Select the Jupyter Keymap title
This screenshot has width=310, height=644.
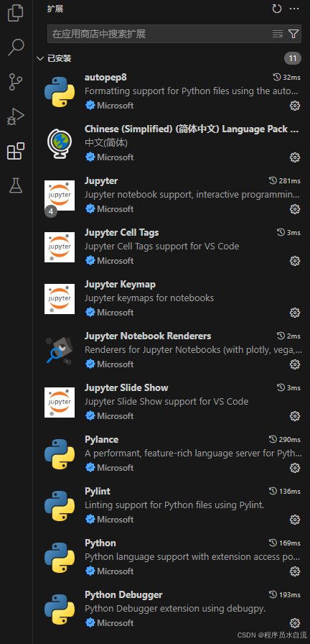point(120,284)
